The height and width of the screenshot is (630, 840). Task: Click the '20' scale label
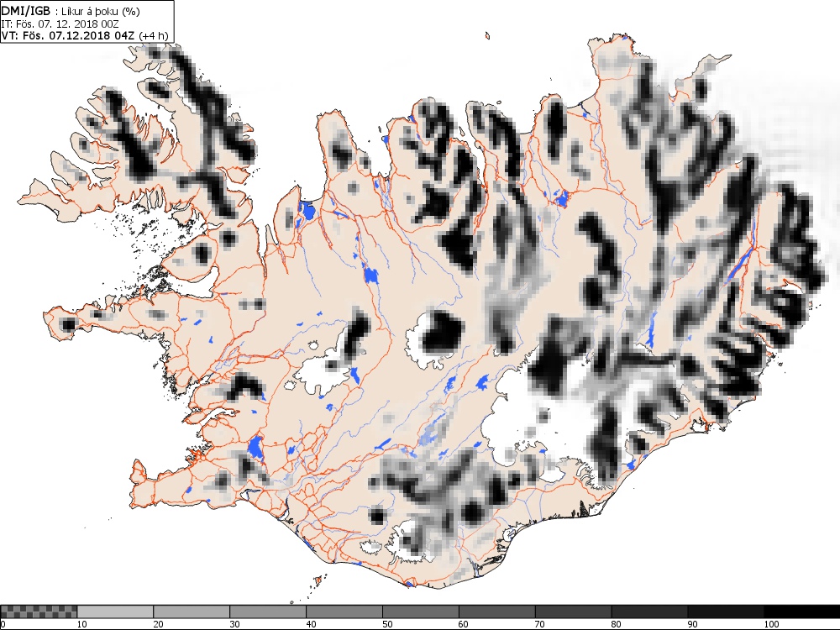(158, 624)
